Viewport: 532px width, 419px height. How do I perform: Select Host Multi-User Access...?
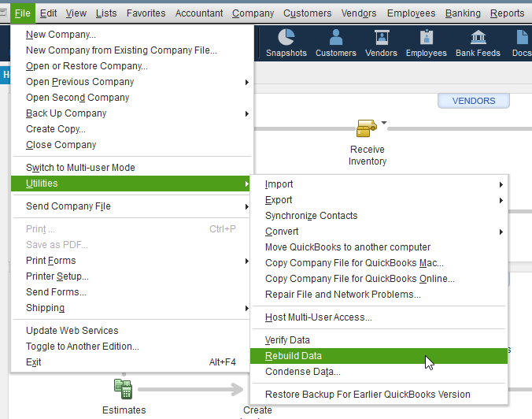pyautogui.click(x=379, y=317)
